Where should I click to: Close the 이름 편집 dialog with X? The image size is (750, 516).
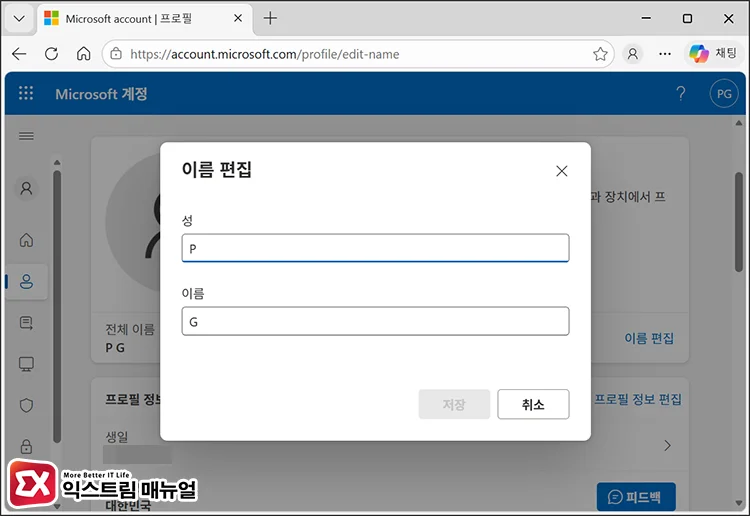point(562,171)
